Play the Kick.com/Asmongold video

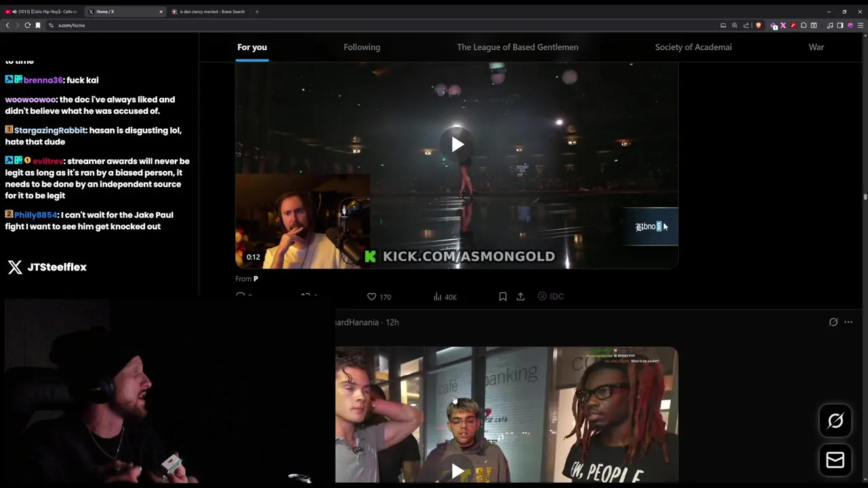pyautogui.click(x=457, y=144)
